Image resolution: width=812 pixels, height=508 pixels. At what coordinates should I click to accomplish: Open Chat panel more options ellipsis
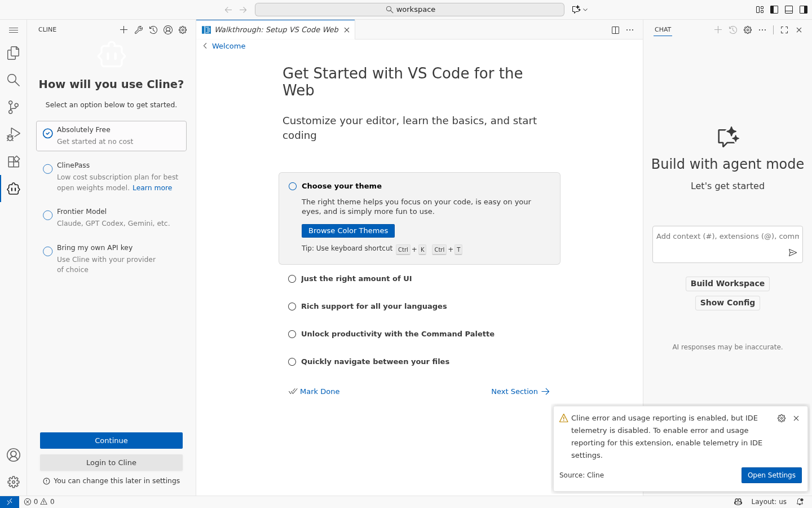pyautogui.click(x=762, y=30)
